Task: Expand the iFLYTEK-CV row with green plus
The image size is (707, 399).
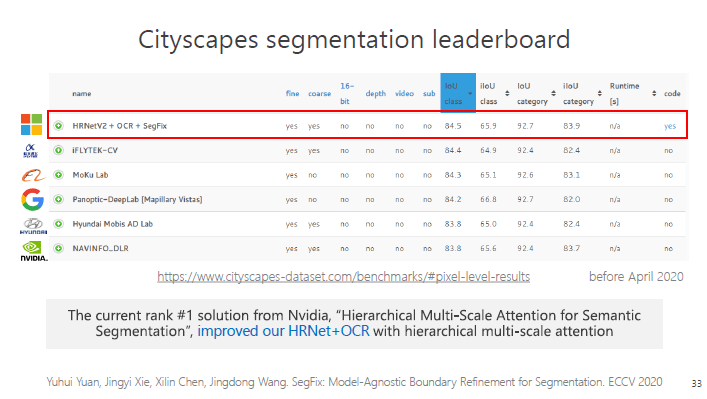Action: [x=59, y=150]
